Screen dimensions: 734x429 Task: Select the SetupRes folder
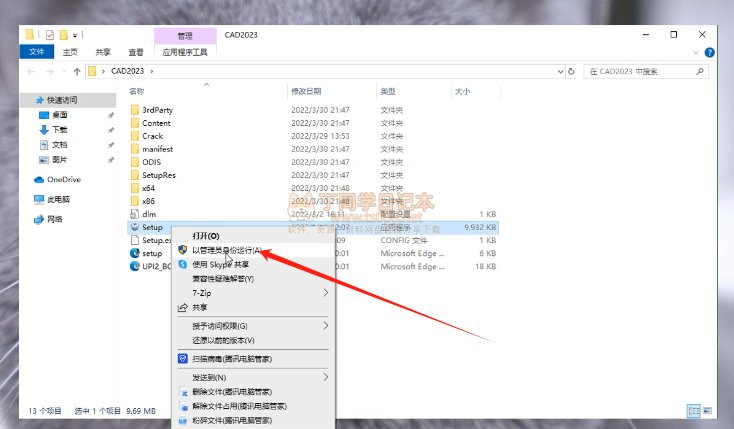[159, 175]
